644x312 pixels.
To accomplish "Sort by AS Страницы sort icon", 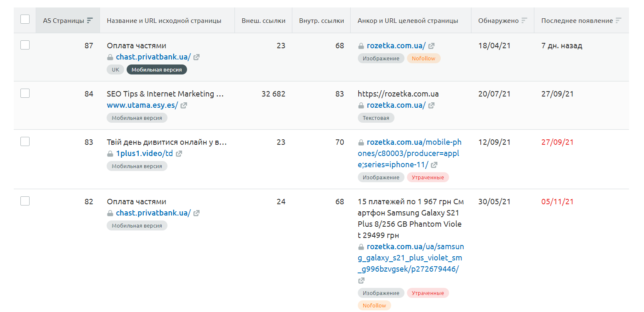I will [x=90, y=20].
